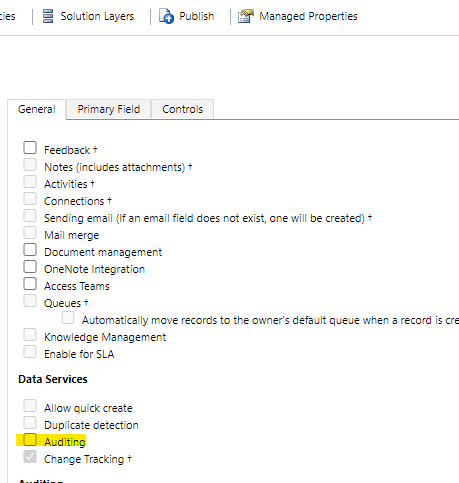Toggle the Connections checkbox

30,198
